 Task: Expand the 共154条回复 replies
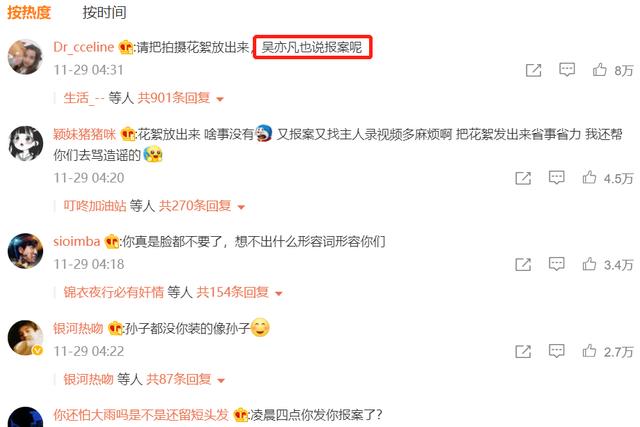click(240, 292)
